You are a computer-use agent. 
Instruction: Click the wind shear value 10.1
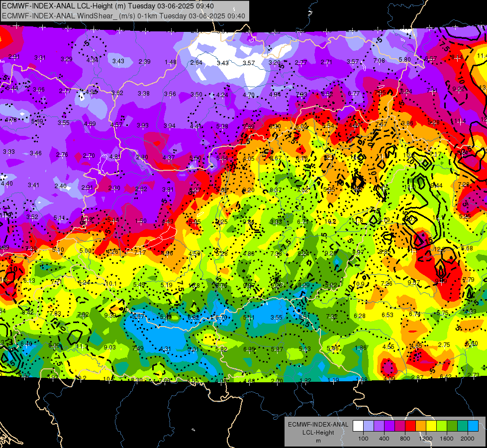111,284
